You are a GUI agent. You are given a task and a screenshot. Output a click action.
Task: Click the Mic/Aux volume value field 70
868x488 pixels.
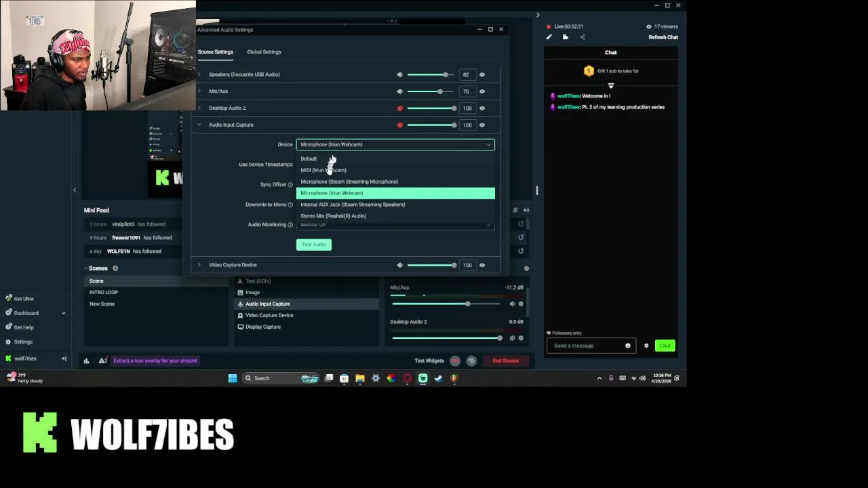pos(466,91)
